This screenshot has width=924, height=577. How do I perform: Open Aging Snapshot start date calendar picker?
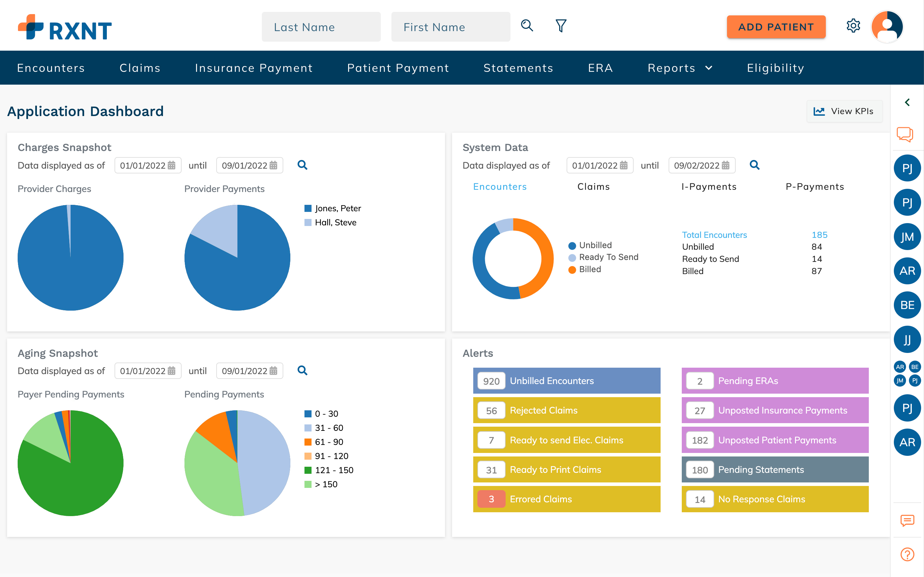[172, 371]
